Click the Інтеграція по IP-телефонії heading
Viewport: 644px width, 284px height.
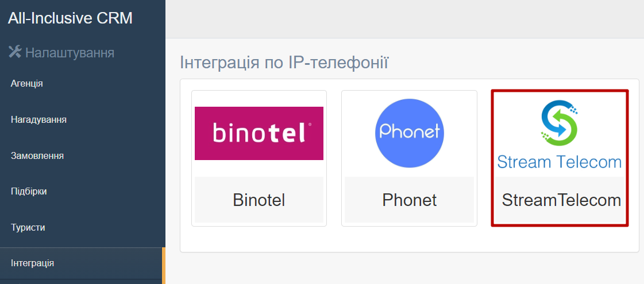284,63
